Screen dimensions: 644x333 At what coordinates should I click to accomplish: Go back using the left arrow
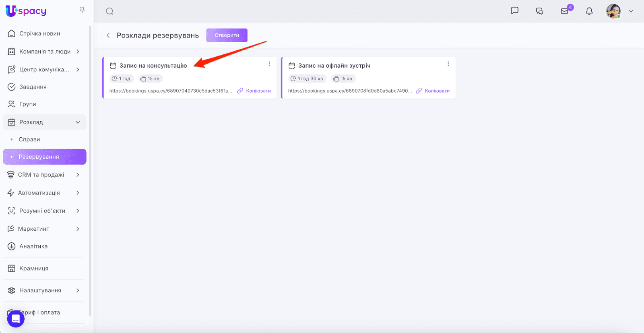108,35
